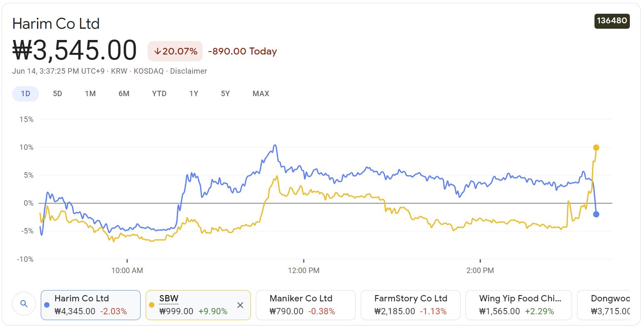Switch to the 5D time range
Viewport: 644px width, 328px height.
pyautogui.click(x=57, y=94)
